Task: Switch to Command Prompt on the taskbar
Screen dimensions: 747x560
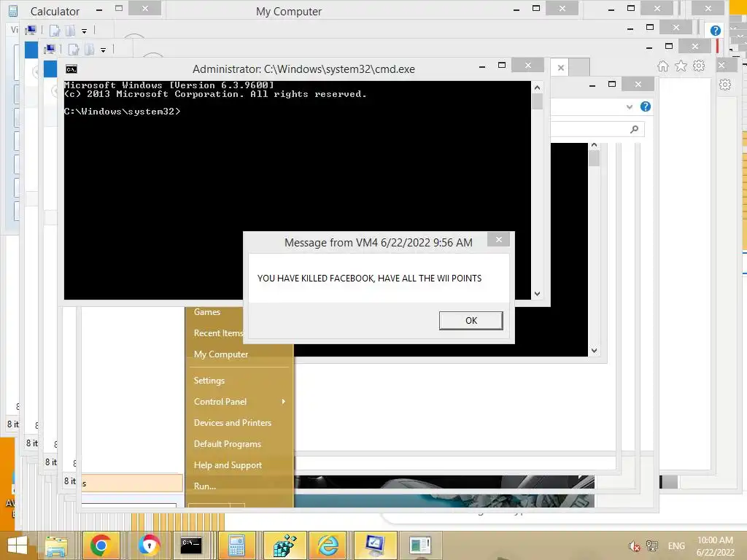Action: 190,545
